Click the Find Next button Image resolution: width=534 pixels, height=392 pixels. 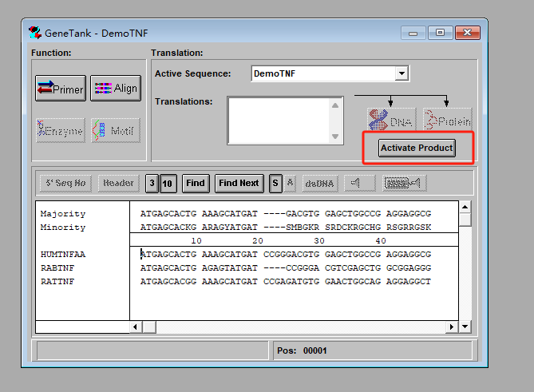pyautogui.click(x=239, y=184)
